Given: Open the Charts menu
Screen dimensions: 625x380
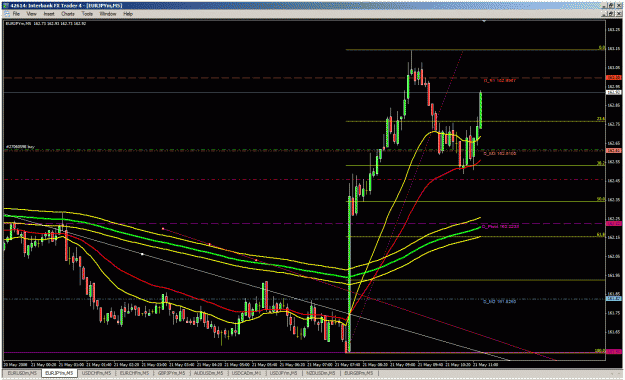Looking at the screenshot, I should [68, 14].
